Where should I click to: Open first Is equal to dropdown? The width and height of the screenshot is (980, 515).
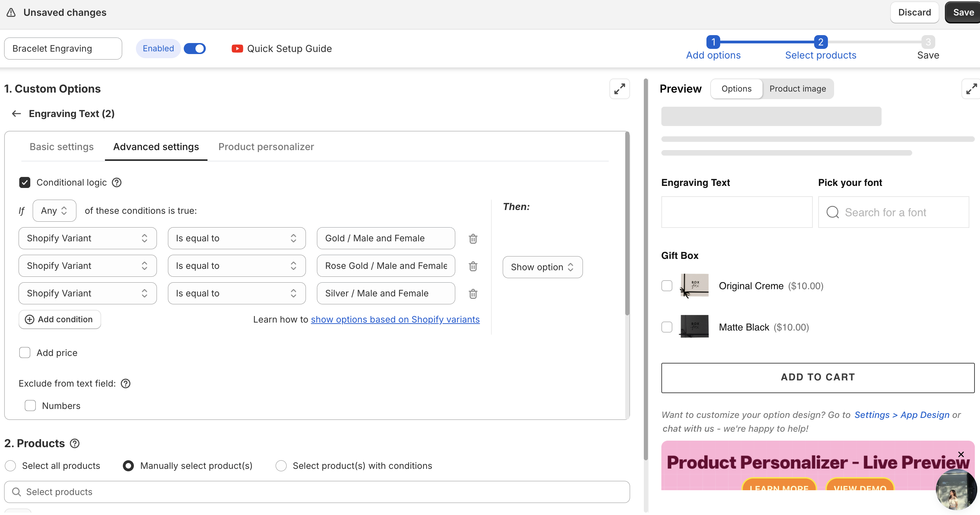pos(236,238)
